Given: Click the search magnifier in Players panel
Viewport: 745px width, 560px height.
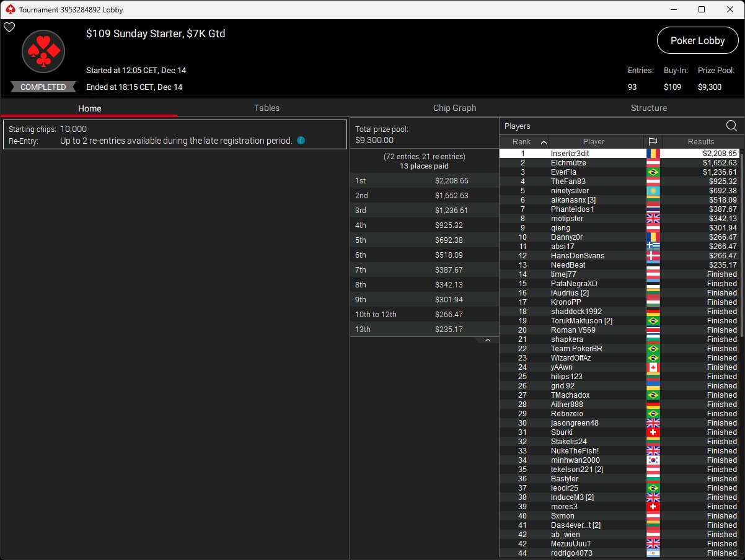Looking at the screenshot, I should (731, 126).
